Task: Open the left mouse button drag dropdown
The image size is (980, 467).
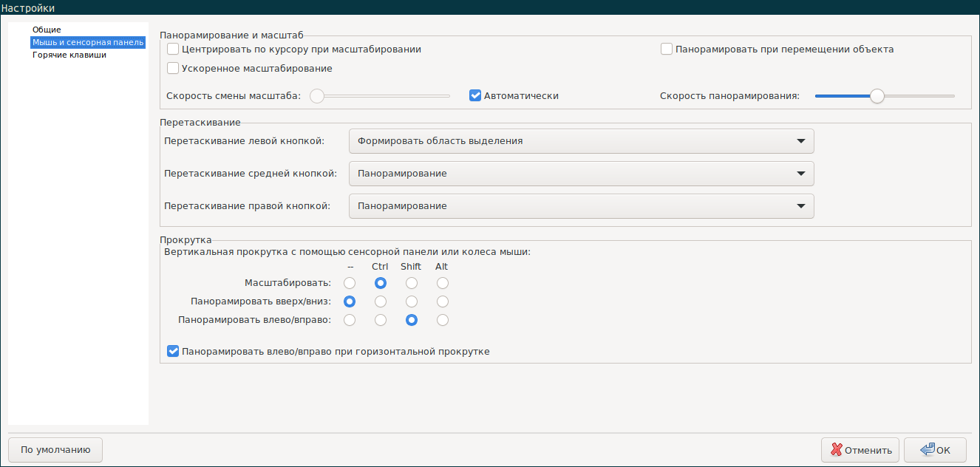Action: click(x=581, y=140)
